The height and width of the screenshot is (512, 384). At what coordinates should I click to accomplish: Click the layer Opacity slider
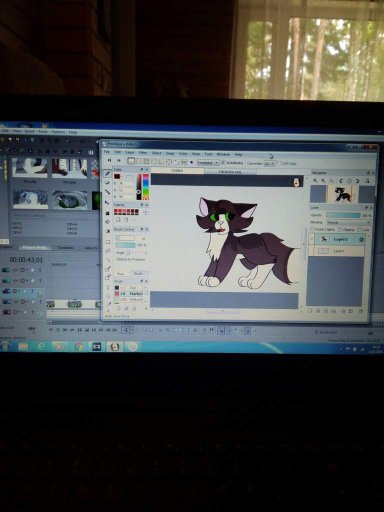coord(343,215)
